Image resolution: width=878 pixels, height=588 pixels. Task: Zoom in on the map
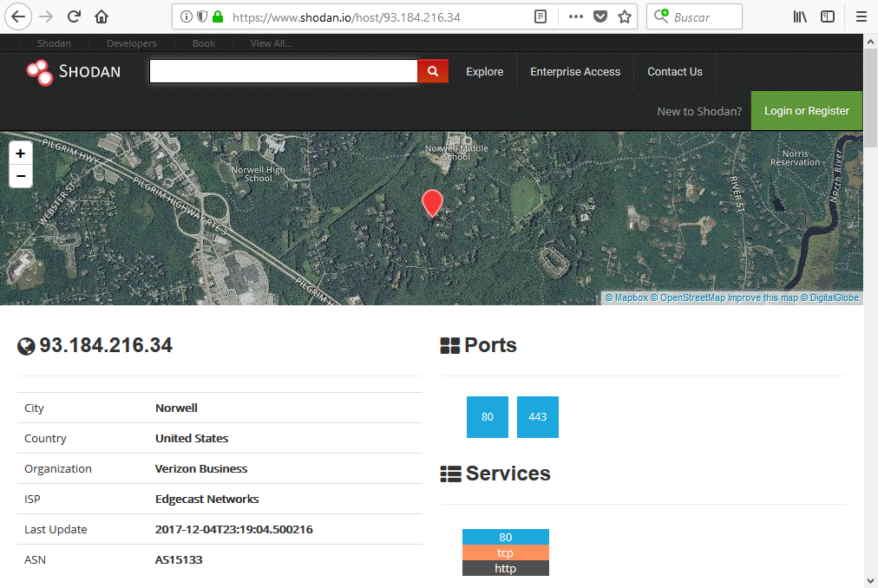[x=21, y=154]
